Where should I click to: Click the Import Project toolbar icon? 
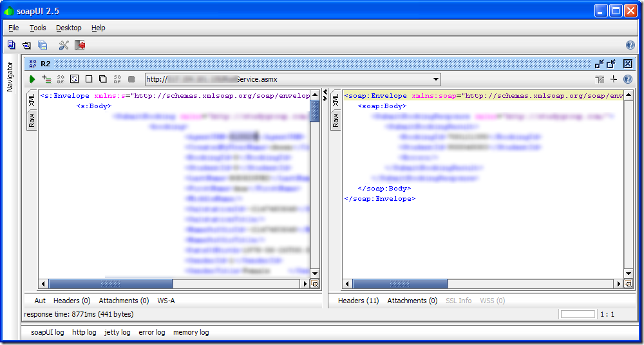click(x=26, y=45)
